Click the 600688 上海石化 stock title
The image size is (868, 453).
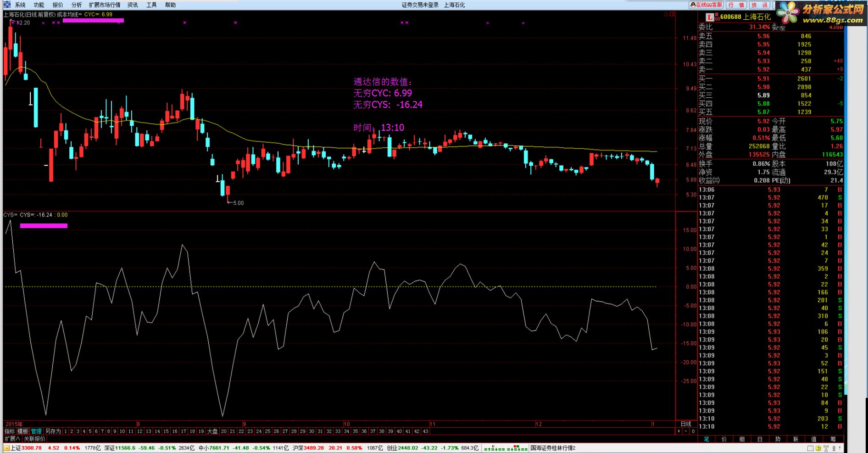tap(746, 17)
